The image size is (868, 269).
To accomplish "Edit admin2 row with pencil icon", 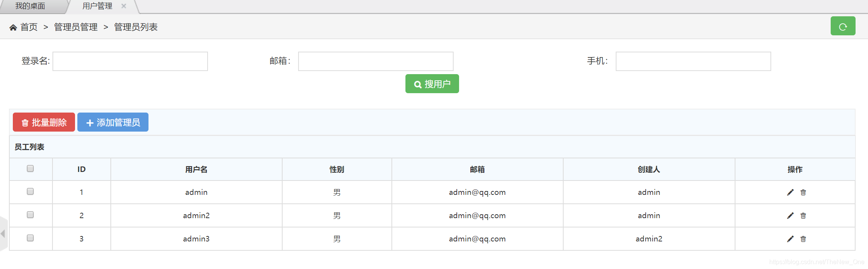I will click(790, 215).
